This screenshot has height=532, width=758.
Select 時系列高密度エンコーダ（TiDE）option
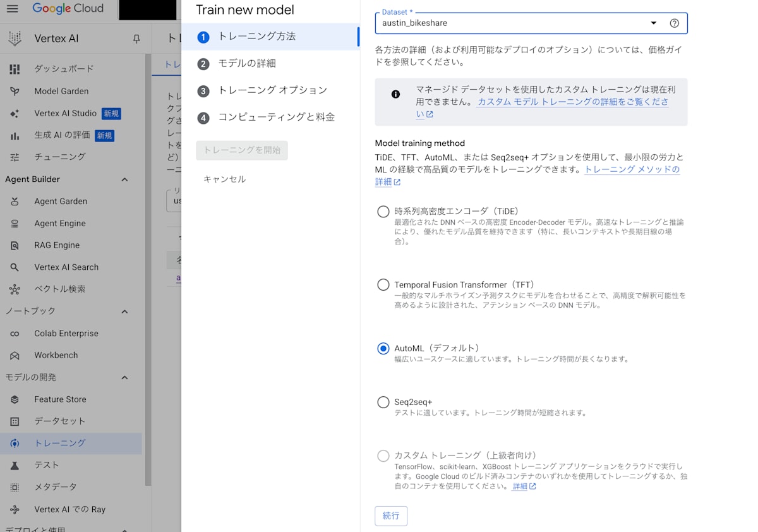tap(383, 211)
